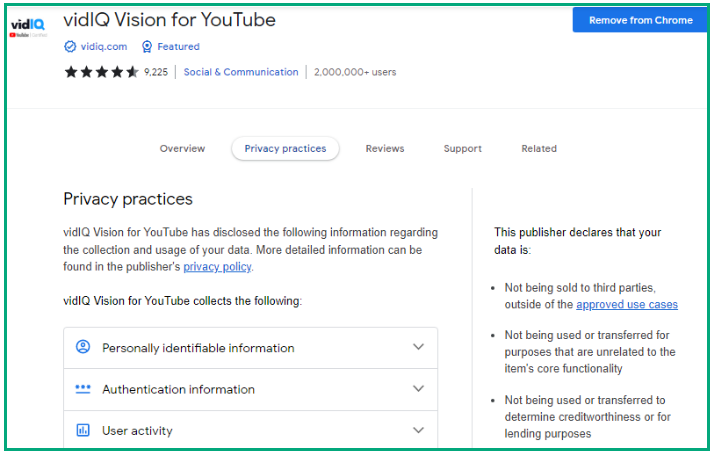
Task: Open the approved use cases link
Action: tap(627, 305)
